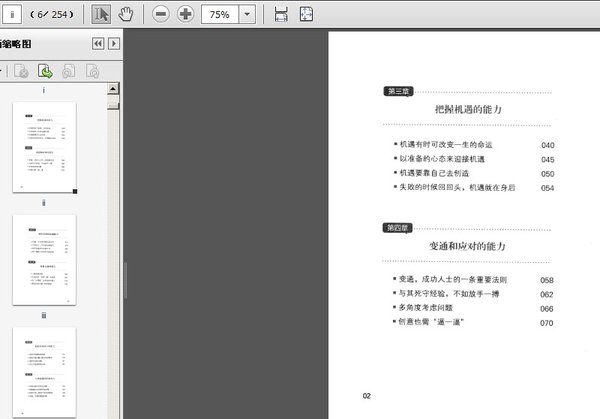The image size is (600, 419).
Task: Click the page number input field
Action: (13, 14)
